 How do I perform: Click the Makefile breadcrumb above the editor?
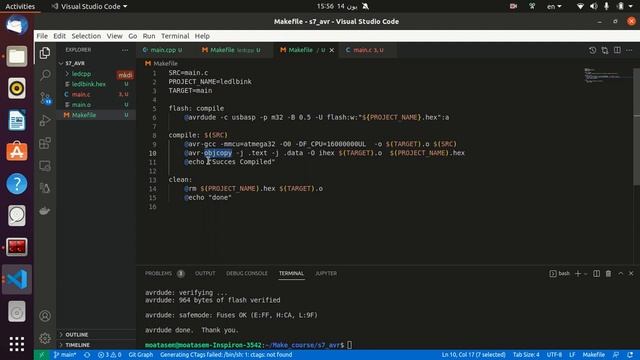coord(161,63)
